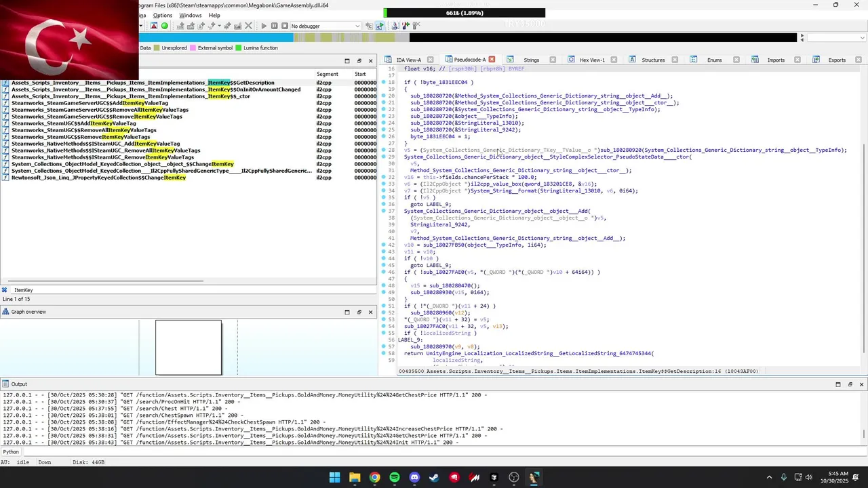Select SteamGameServerUGC$$AddItemKeyValueTag row
The image size is (868, 488).
189,103
